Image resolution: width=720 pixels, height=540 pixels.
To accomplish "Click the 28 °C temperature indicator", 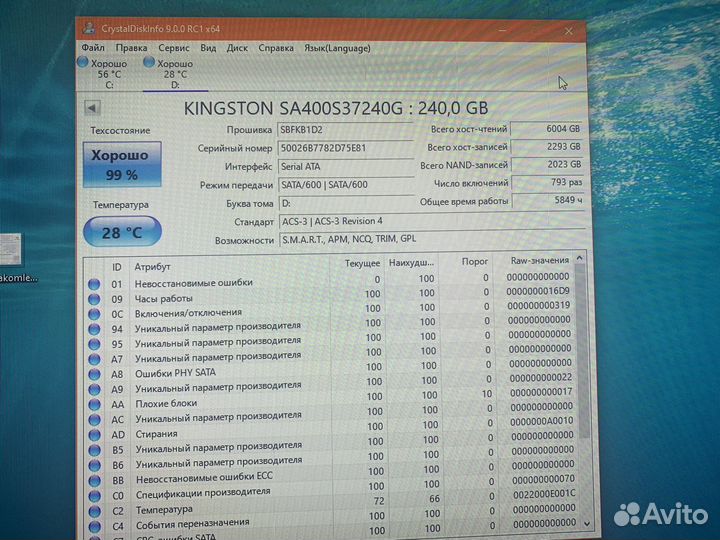I will coord(122,232).
